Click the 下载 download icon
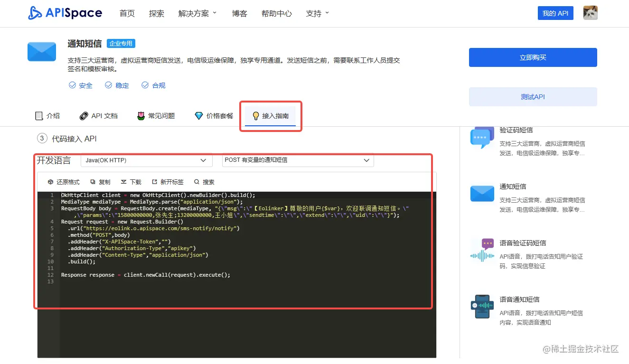Image resolution: width=629 pixels, height=364 pixels. click(124, 182)
